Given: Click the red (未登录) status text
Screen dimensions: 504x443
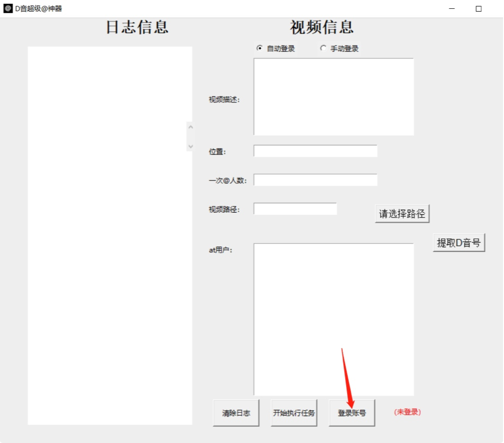Looking at the screenshot, I should tap(408, 412).
